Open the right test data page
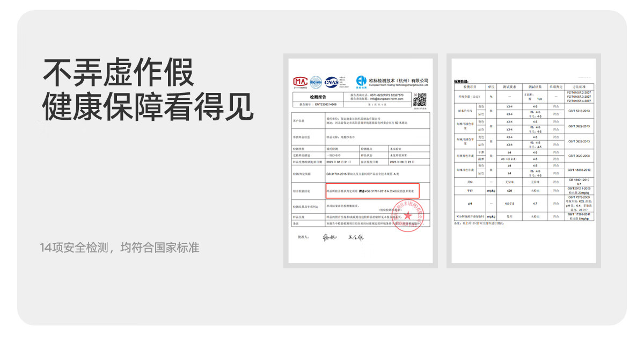644x340 pixels. 524,161
